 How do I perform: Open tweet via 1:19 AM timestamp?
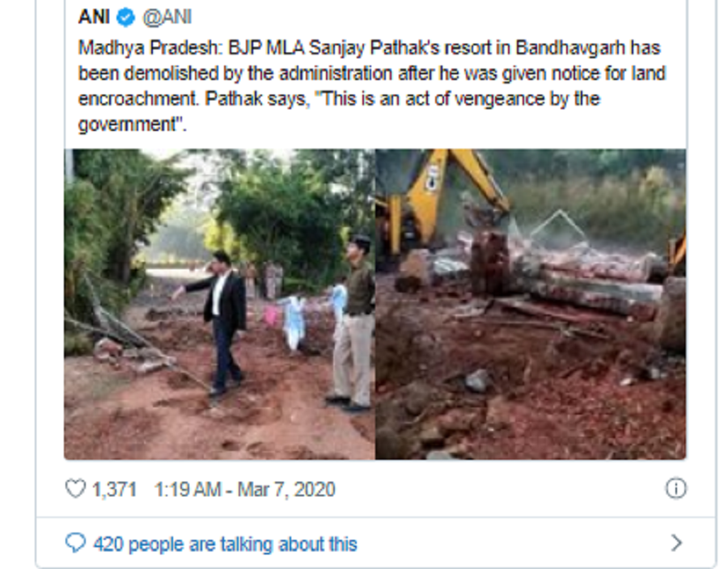pos(188,490)
